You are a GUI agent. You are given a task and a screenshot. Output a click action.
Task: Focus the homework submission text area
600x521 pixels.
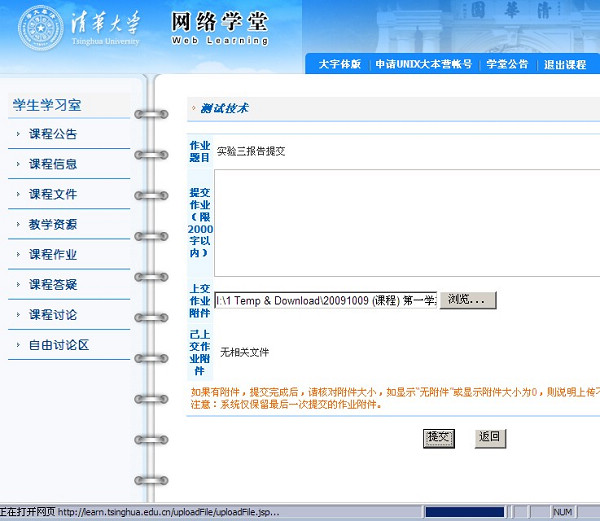click(407, 223)
